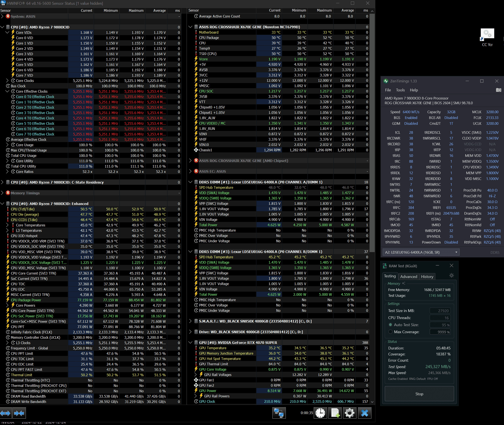The height and width of the screenshot is (425, 504).
Task: Click the expand columns arrows icon
Action: [x=6, y=413]
